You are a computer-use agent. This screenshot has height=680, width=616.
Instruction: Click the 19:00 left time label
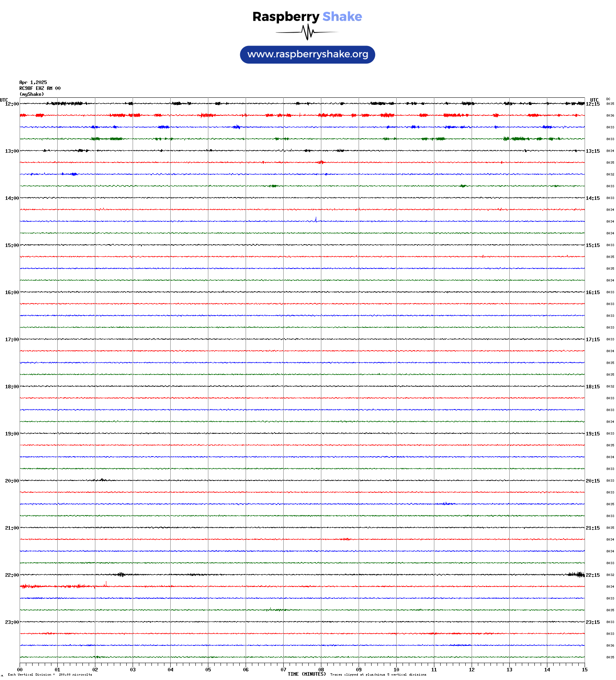(x=12, y=434)
